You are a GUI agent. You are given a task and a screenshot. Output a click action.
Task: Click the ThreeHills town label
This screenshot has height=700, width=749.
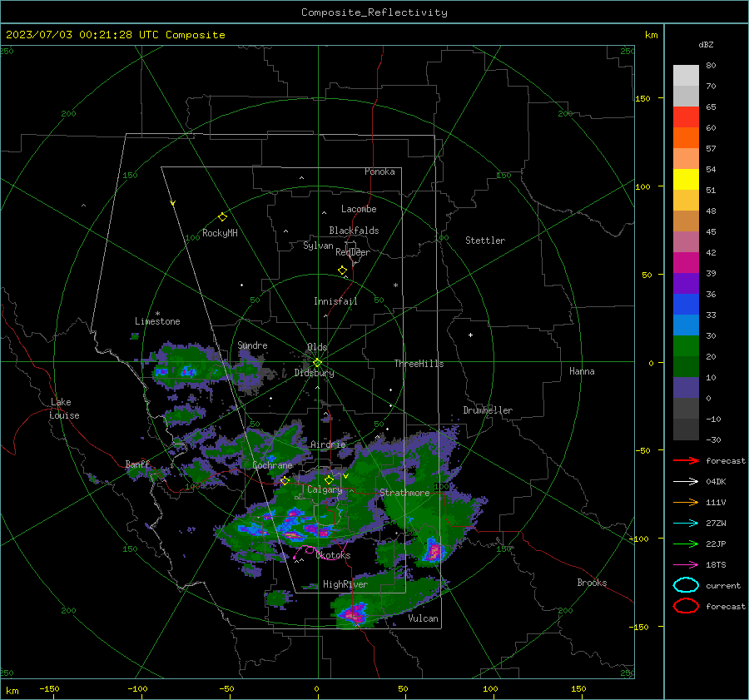point(419,364)
